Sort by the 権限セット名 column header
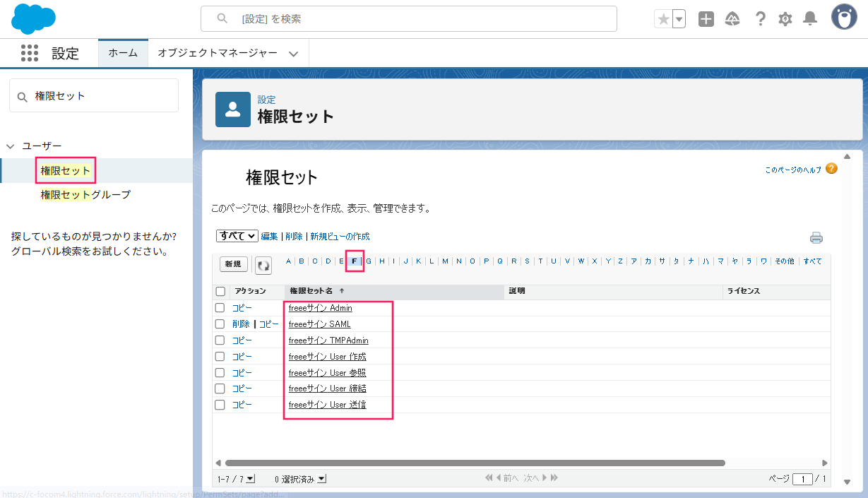Screen dimensions: 868x498 (x=395, y=291)
